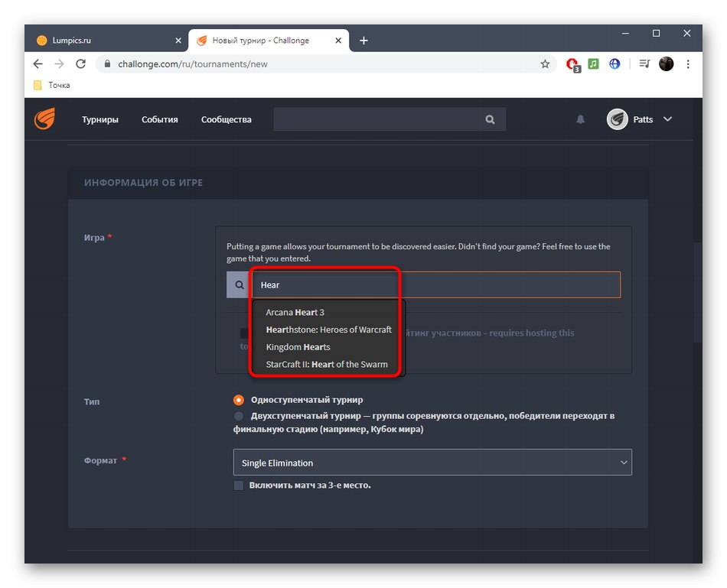The image size is (727, 588).
Task: Select StarCraft II: Heart of the Swarm
Action: [x=328, y=364]
